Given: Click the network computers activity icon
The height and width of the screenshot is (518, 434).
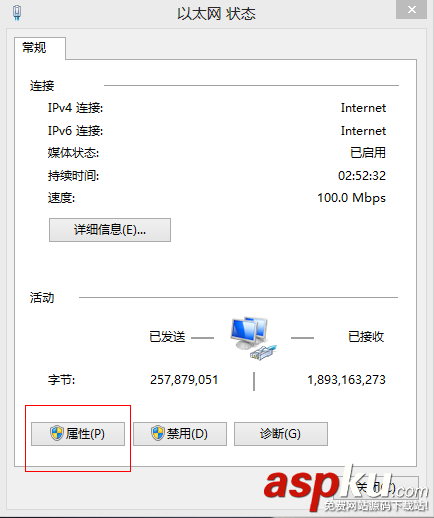Looking at the screenshot, I should (253, 338).
